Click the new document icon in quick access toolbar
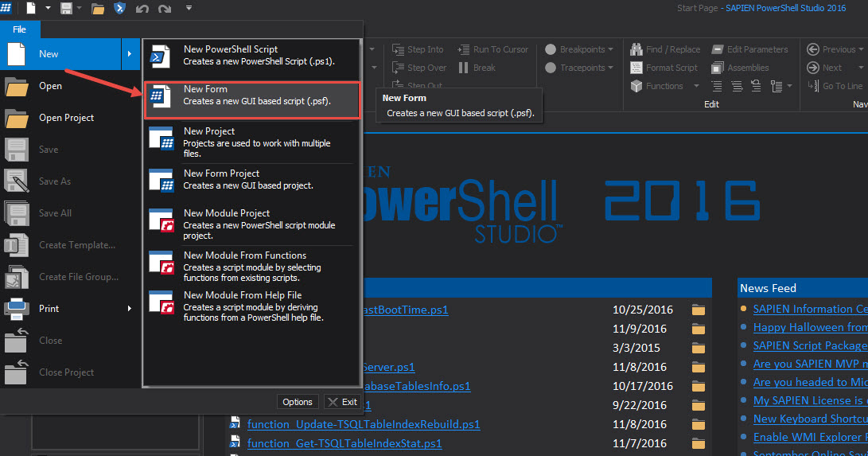 [x=31, y=8]
